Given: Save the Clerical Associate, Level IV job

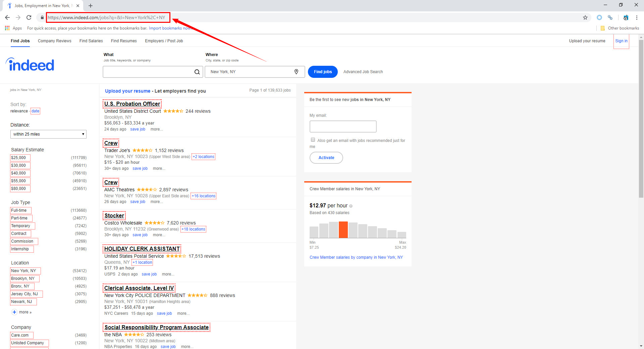Looking at the screenshot, I should point(164,313).
